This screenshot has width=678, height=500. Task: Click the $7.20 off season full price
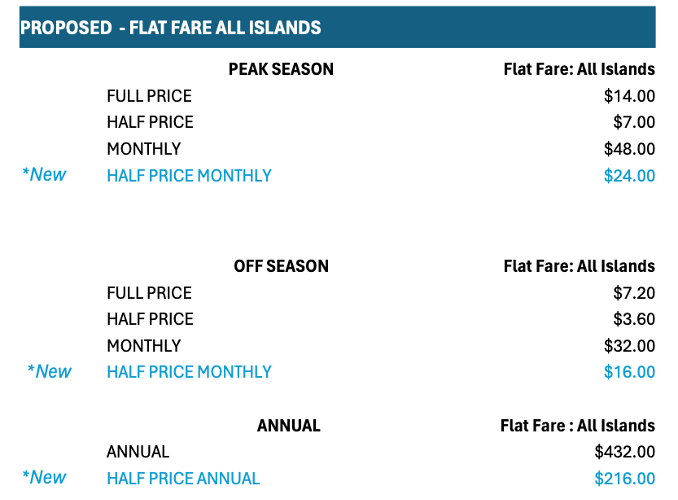pyautogui.click(x=634, y=293)
